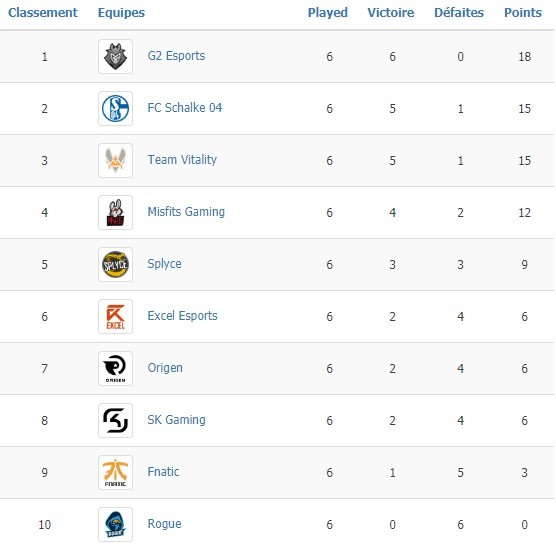Click the Origen team logo

[x=115, y=368]
